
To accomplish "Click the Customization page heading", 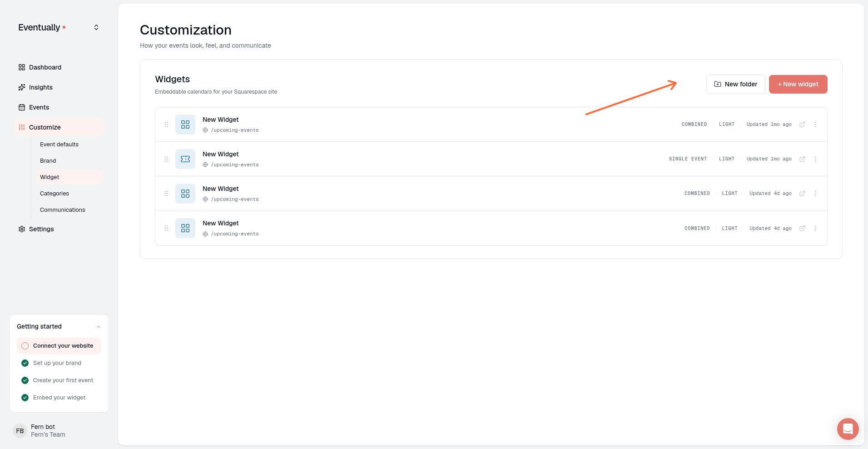I will tap(186, 30).
